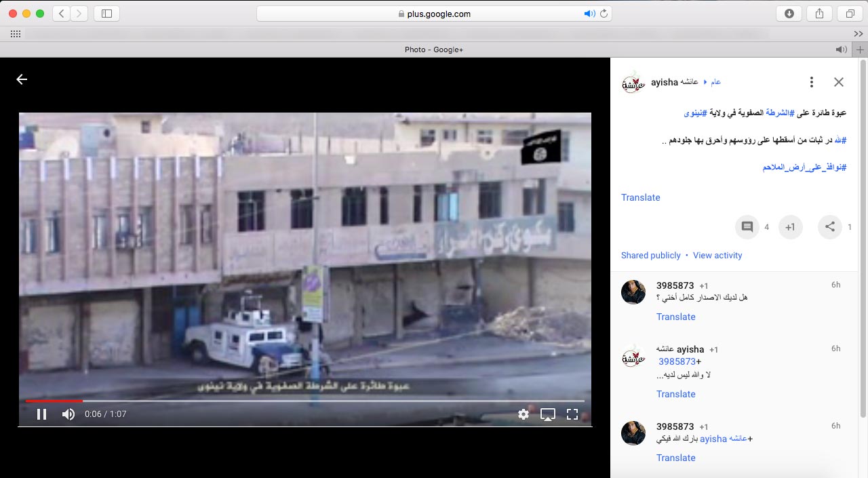Click the Shared publicly link
The image size is (868, 478).
(650, 256)
